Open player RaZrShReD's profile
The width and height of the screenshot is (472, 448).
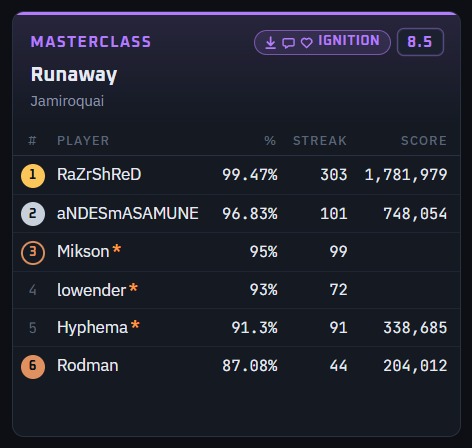[99, 174]
